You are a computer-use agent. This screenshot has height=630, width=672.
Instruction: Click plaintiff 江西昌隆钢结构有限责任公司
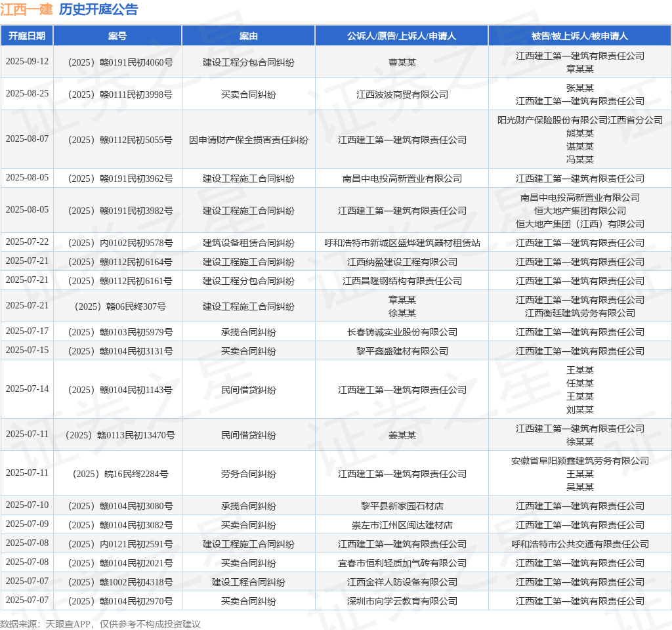click(402, 281)
